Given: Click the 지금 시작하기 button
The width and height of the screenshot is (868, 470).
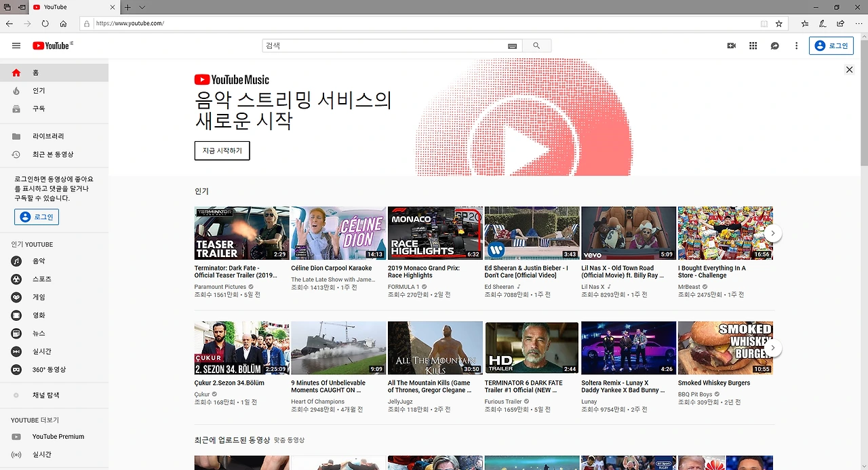Looking at the screenshot, I should (x=222, y=151).
